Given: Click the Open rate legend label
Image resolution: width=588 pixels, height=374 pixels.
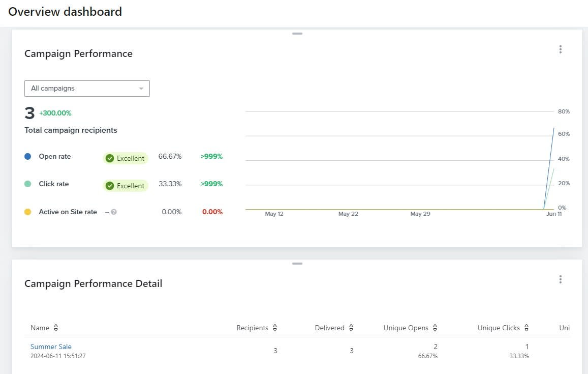Looking at the screenshot, I should click(x=55, y=157).
